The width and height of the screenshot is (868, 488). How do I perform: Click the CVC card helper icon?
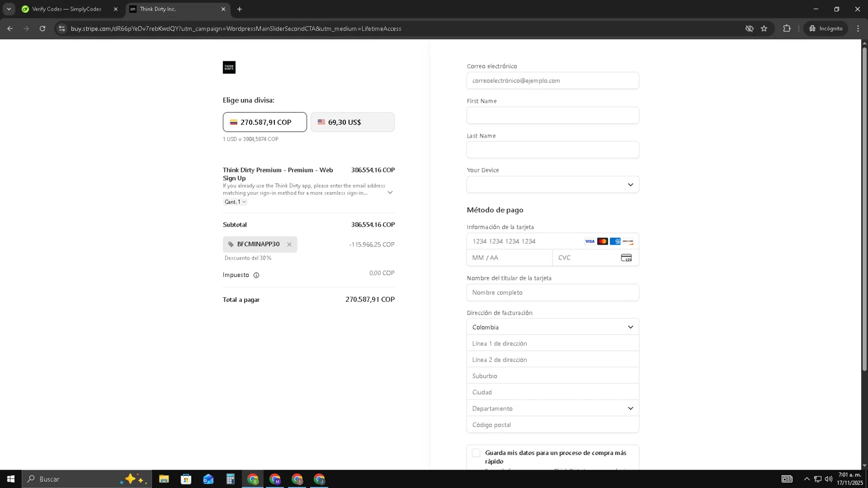(626, 258)
